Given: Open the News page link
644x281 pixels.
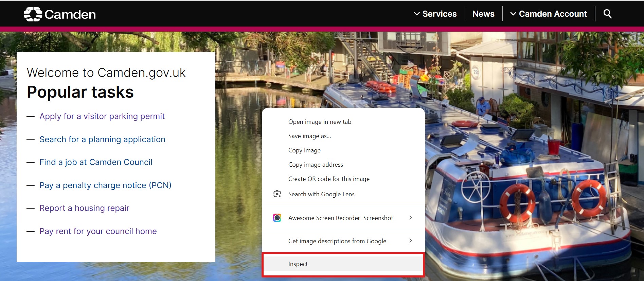Looking at the screenshot, I should tap(483, 14).
